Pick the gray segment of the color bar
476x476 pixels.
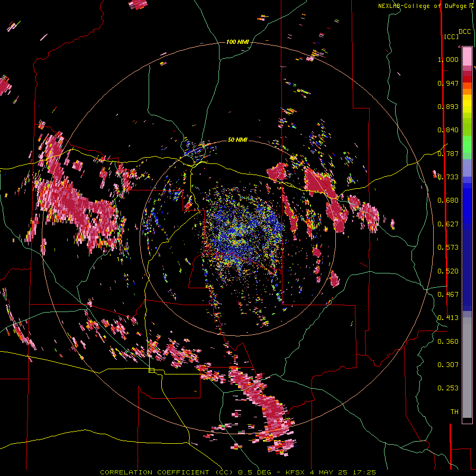pyautogui.click(x=467, y=368)
